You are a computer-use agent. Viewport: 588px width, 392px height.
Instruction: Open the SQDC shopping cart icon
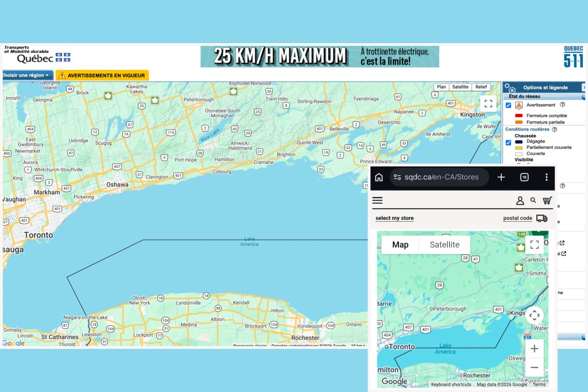[x=547, y=201]
